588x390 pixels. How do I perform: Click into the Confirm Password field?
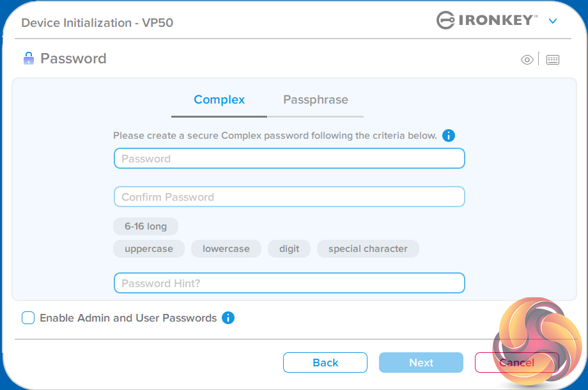289,197
